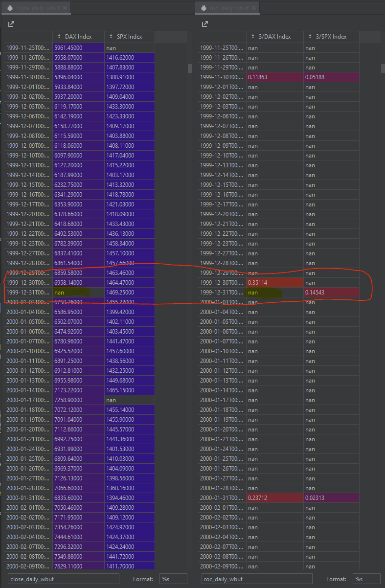Select SPX cell 1360.16000
The image size is (385, 588).
click(x=130, y=488)
